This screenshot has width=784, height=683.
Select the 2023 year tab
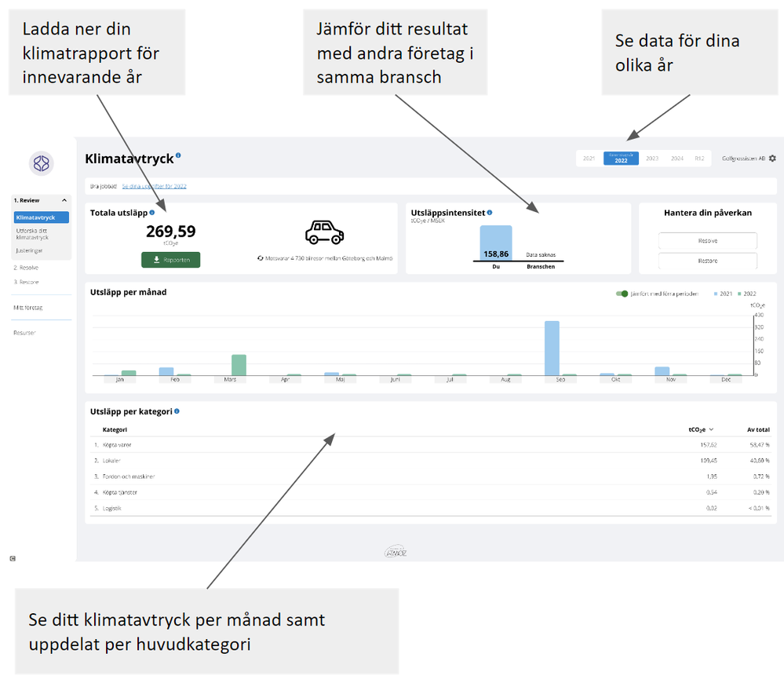[652, 159]
